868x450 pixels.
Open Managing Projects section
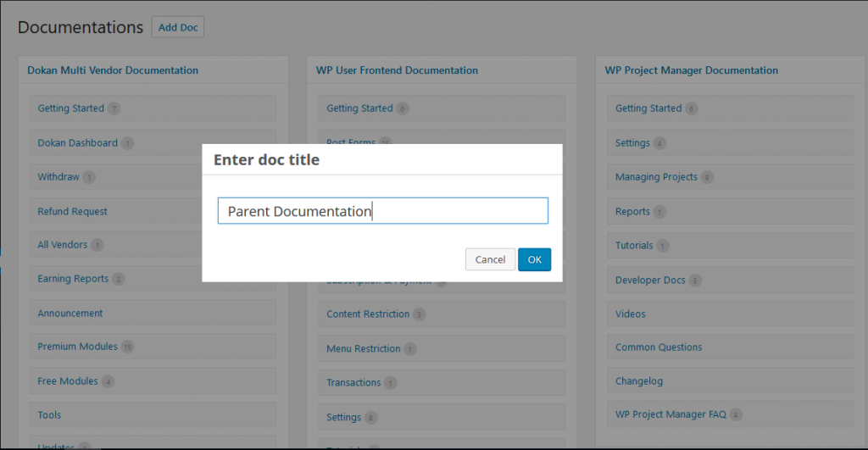[656, 177]
